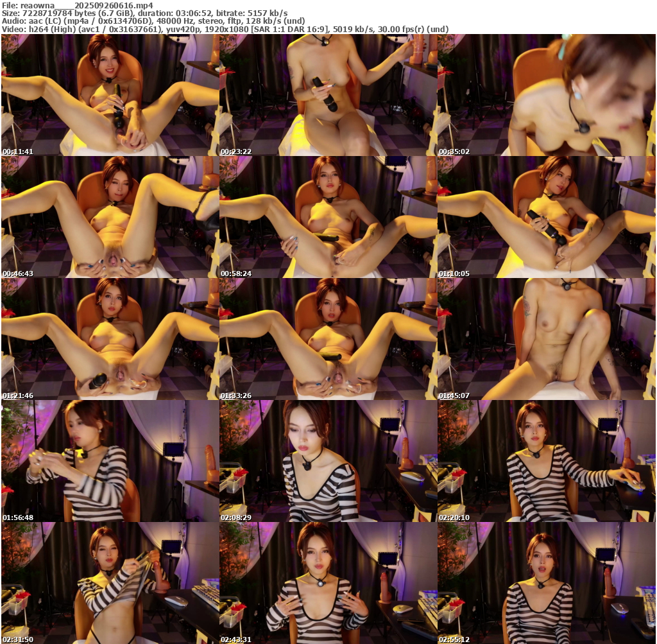
Task: Select the frame labeled 01:33:26
Action: click(x=328, y=339)
